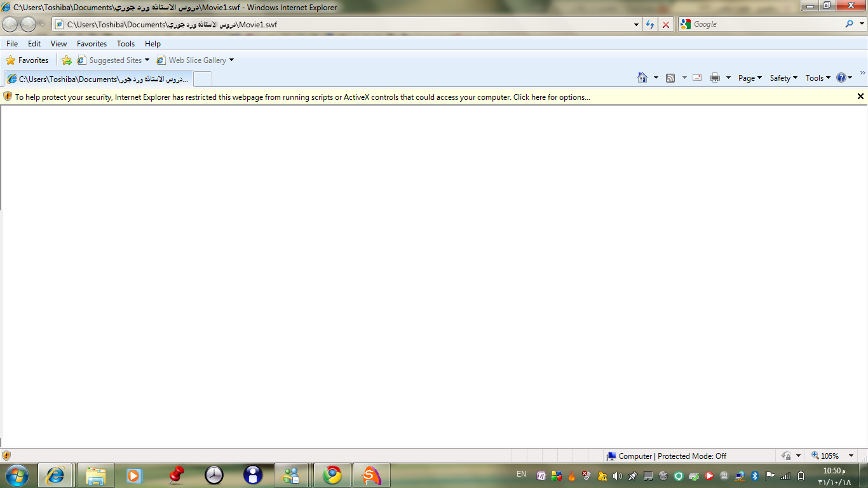
Task: Click the Refresh page button
Action: tap(649, 24)
